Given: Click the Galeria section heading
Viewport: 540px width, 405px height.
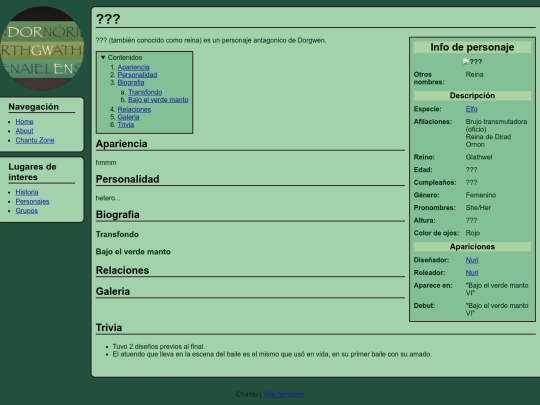Looking at the screenshot, I should click(x=113, y=291).
